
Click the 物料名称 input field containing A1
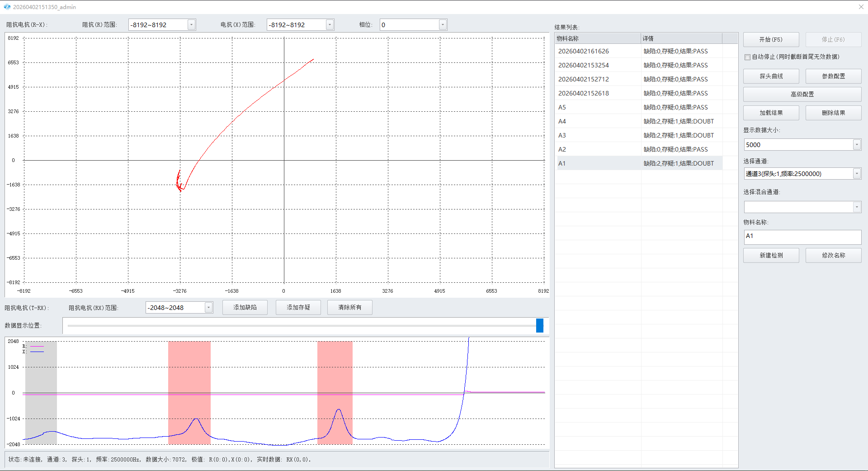pos(802,237)
